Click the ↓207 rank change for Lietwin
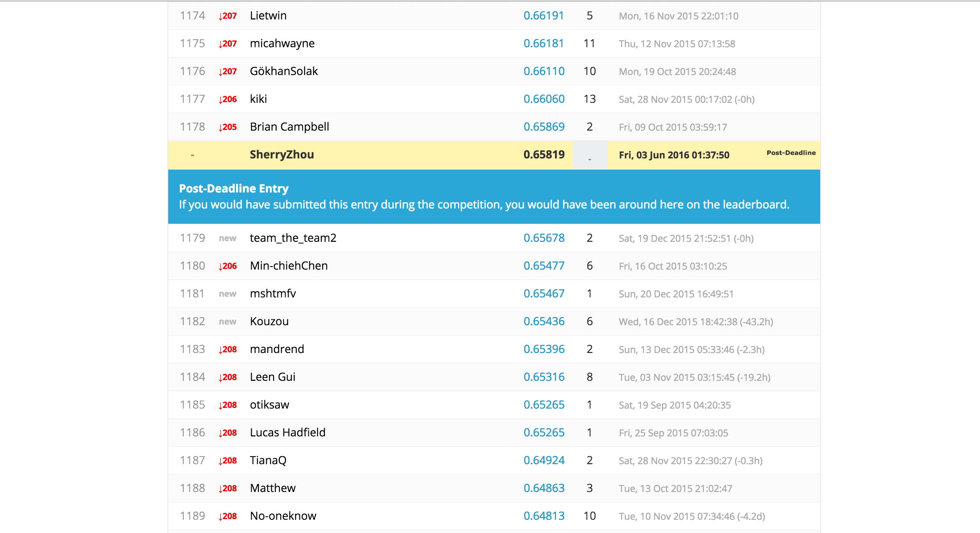This screenshot has height=533, width=980. 228,16
